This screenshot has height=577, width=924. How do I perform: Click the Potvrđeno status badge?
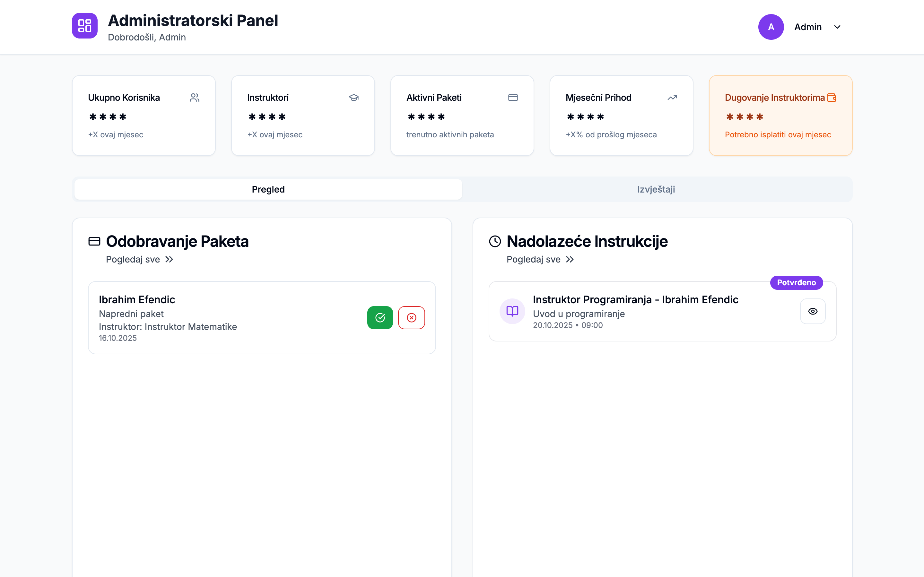[796, 282]
